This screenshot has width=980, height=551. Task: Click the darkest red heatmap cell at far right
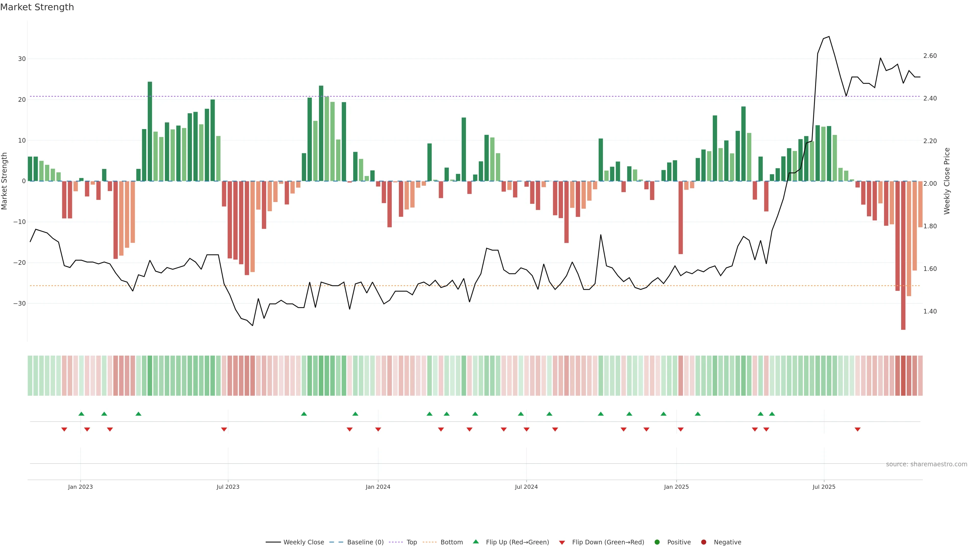(x=903, y=375)
